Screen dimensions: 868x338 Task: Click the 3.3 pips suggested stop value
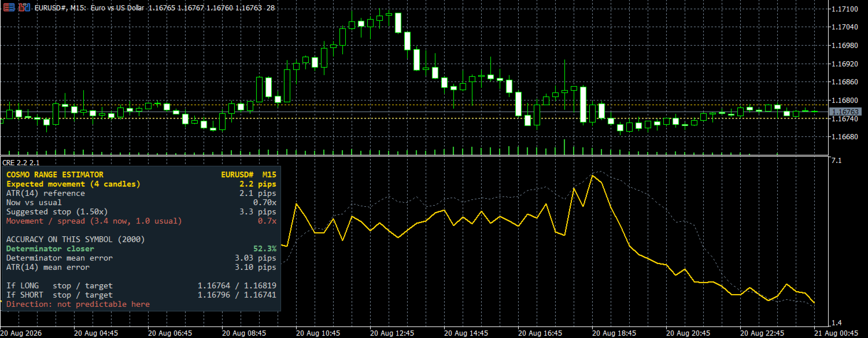[258, 211]
